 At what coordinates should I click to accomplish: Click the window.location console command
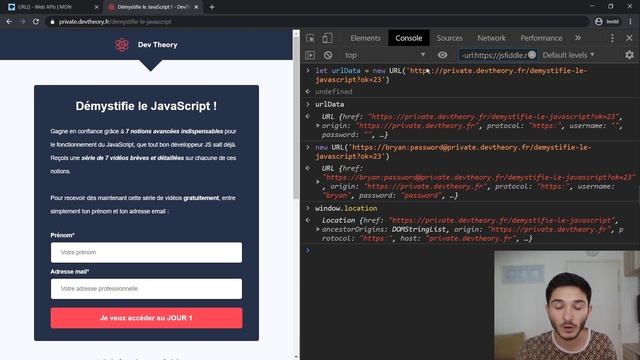tap(346, 208)
